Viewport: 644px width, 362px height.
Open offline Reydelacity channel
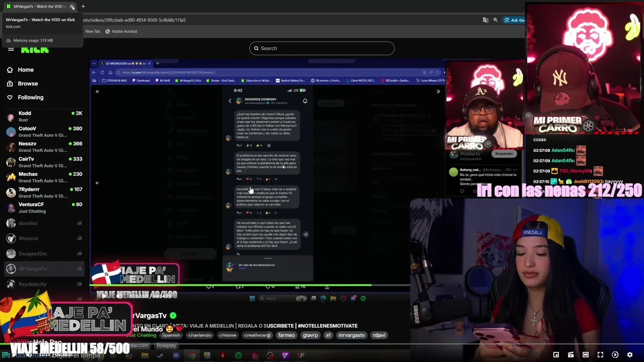click(45, 284)
